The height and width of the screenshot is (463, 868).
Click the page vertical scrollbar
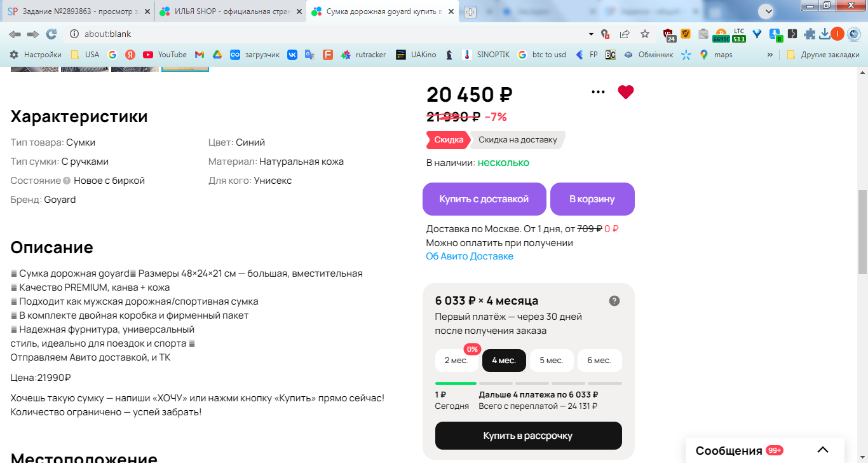click(862, 232)
